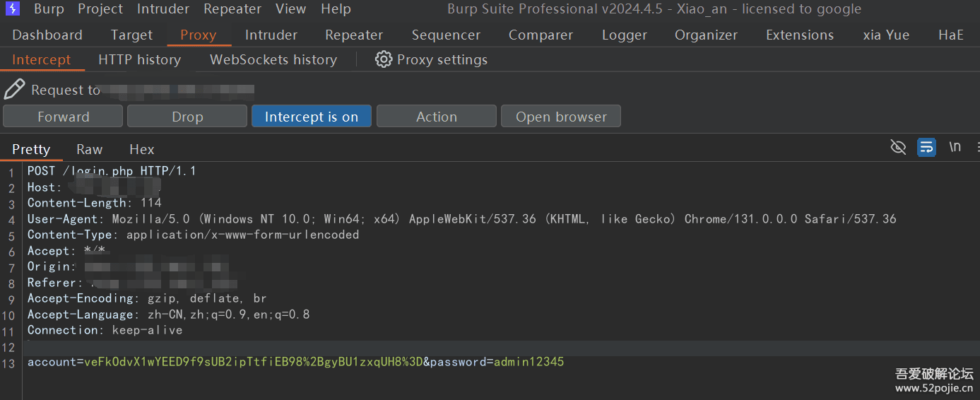Image resolution: width=980 pixels, height=400 pixels.
Task: Click the Forward button
Action: pyautogui.click(x=63, y=117)
